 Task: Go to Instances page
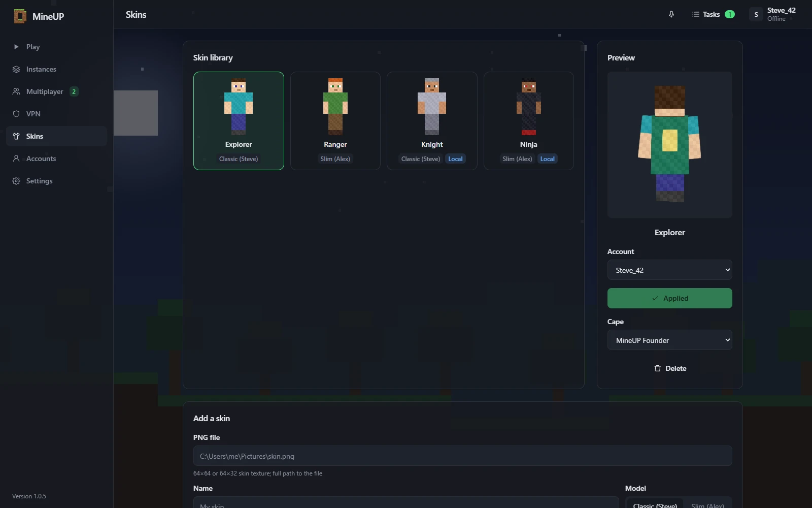pyautogui.click(x=57, y=69)
